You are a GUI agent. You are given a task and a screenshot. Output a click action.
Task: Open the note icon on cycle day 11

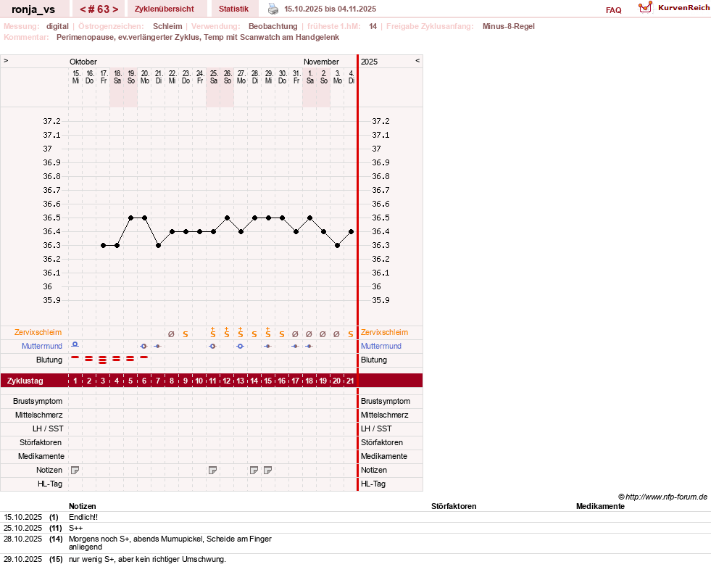click(x=212, y=471)
